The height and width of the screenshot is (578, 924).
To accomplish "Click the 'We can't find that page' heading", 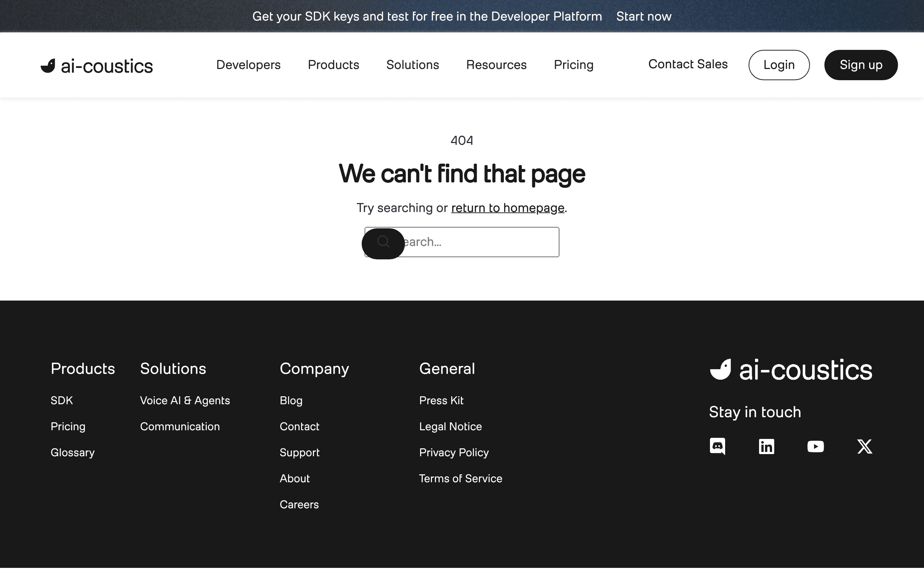I will pyautogui.click(x=462, y=174).
